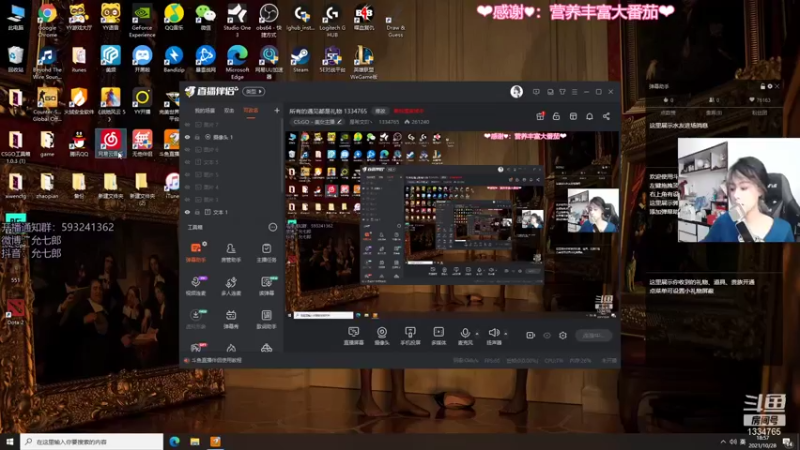Open the 房管助手 tool
The height and width of the screenshot is (450, 800).
tap(231, 253)
